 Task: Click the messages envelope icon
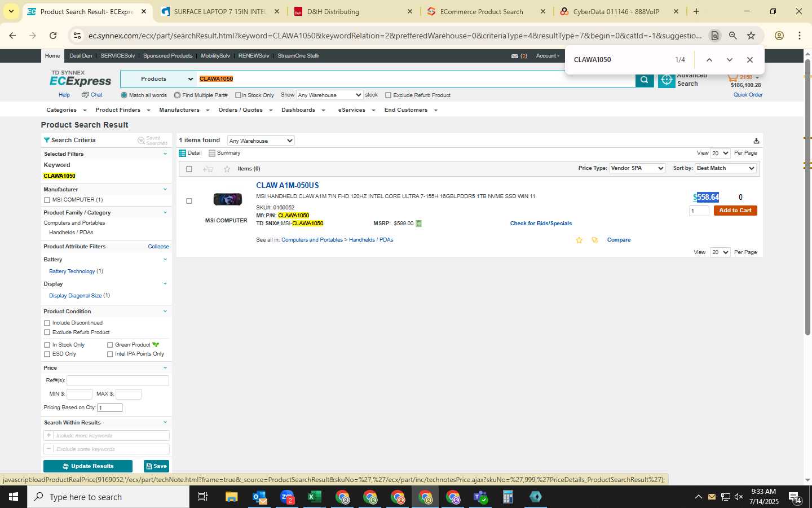(x=514, y=56)
